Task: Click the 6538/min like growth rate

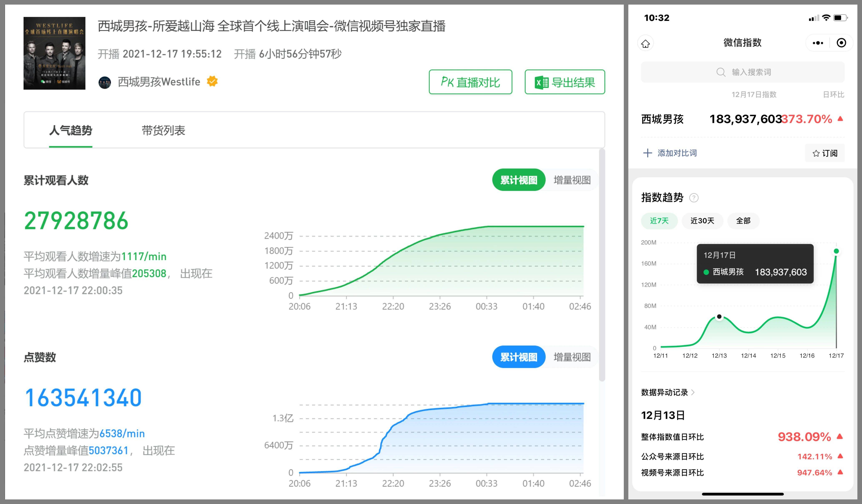Action: pos(122,434)
